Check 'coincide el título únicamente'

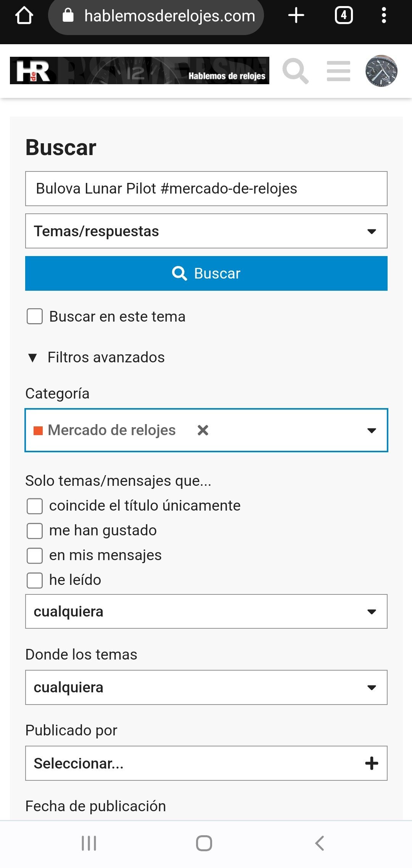pos(35,506)
